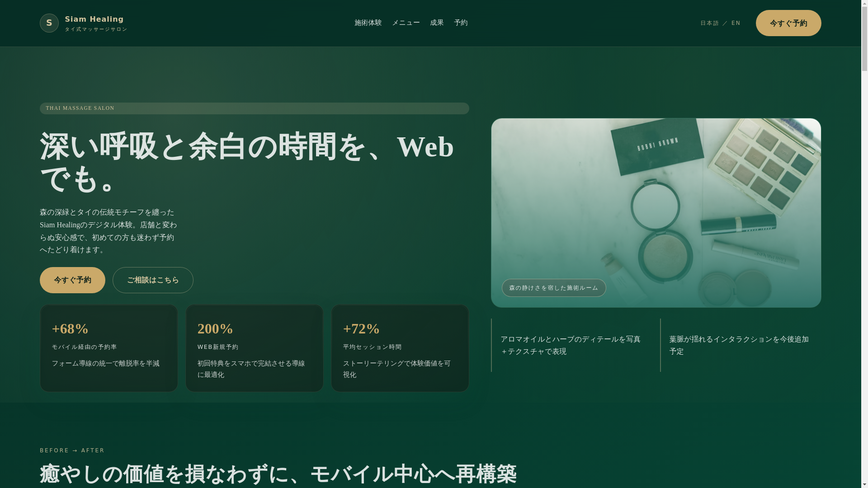
Task: Click the round S logo icon
Action: point(49,23)
